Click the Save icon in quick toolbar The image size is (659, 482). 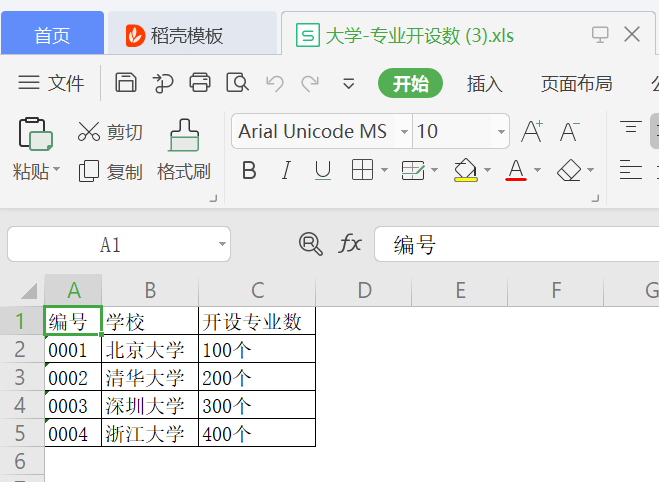pos(126,82)
